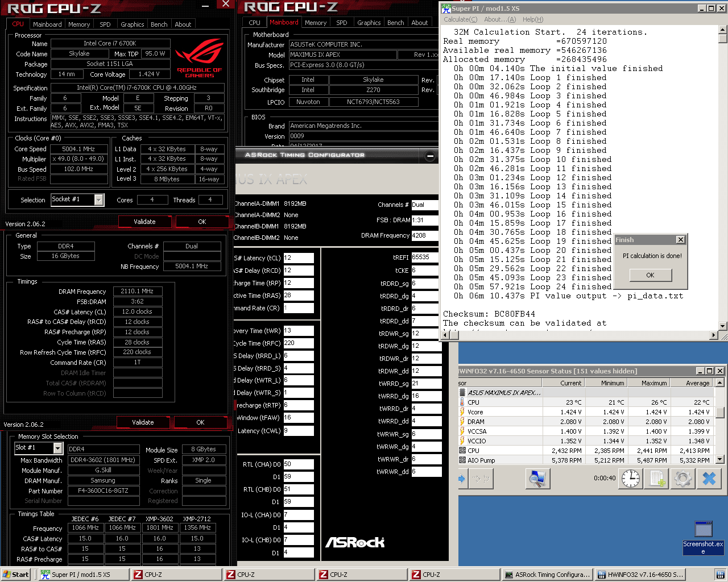Select SPD tab in Mainboard CPU-Z window
The height and width of the screenshot is (582, 728).
(342, 23)
